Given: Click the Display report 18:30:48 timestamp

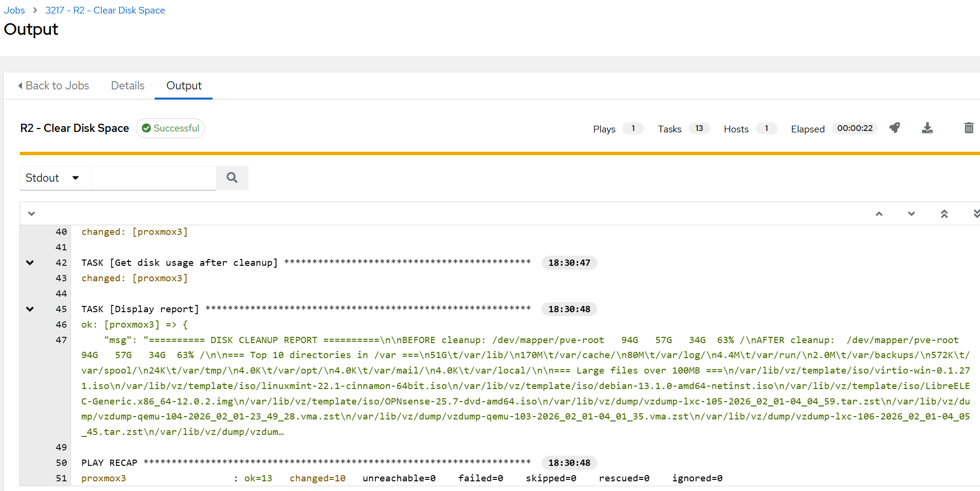Looking at the screenshot, I should [569, 309].
